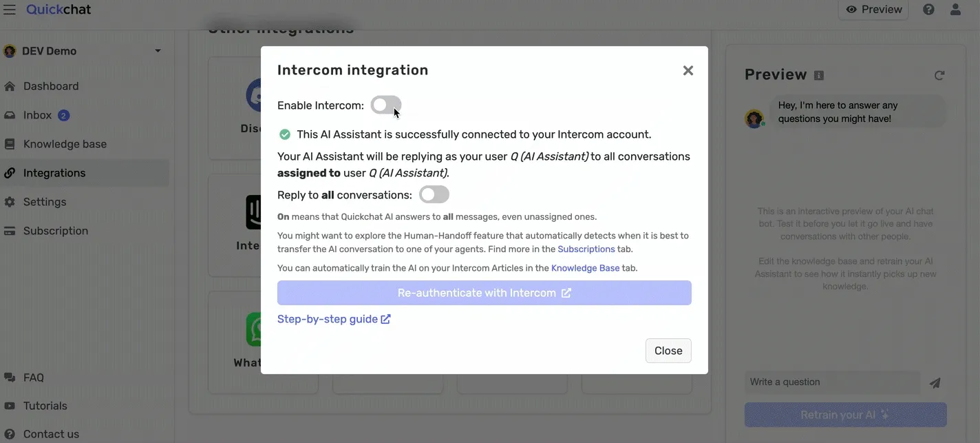
Task: Click the Subscription card icon
Action: click(x=10, y=231)
